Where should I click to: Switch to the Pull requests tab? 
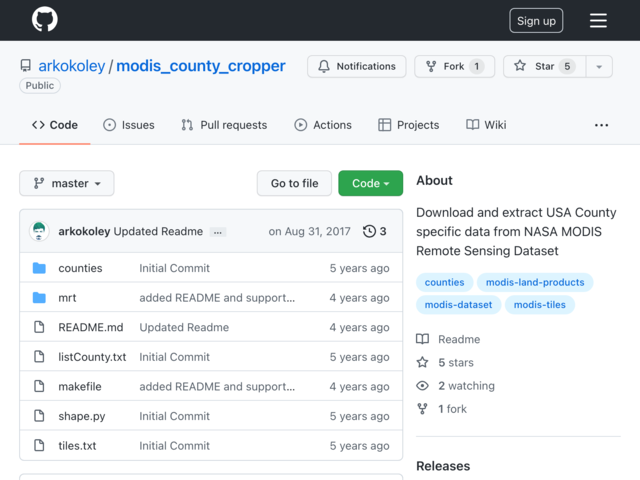pyautogui.click(x=224, y=125)
